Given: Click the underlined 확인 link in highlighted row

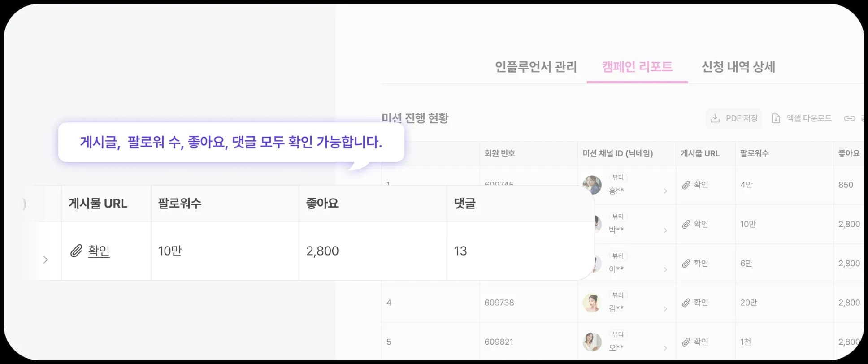Looking at the screenshot, I should (99, 251).
